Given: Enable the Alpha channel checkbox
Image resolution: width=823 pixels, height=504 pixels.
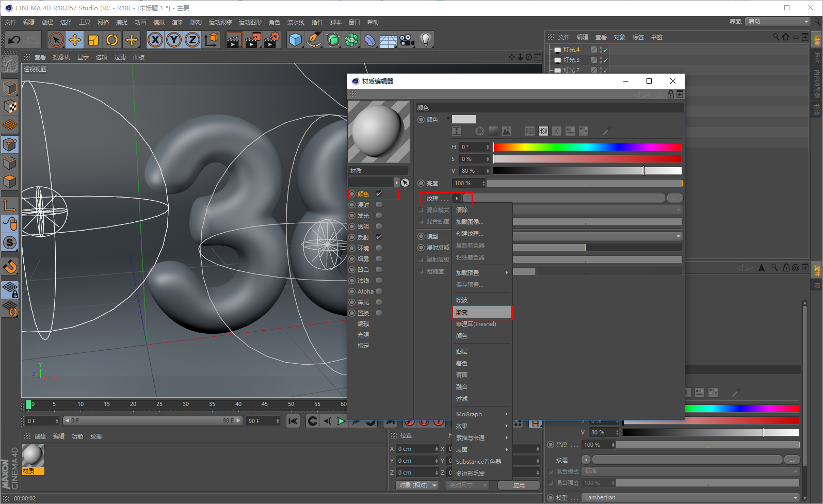Looking at the screenshot, I should click(x=379, y=291).
